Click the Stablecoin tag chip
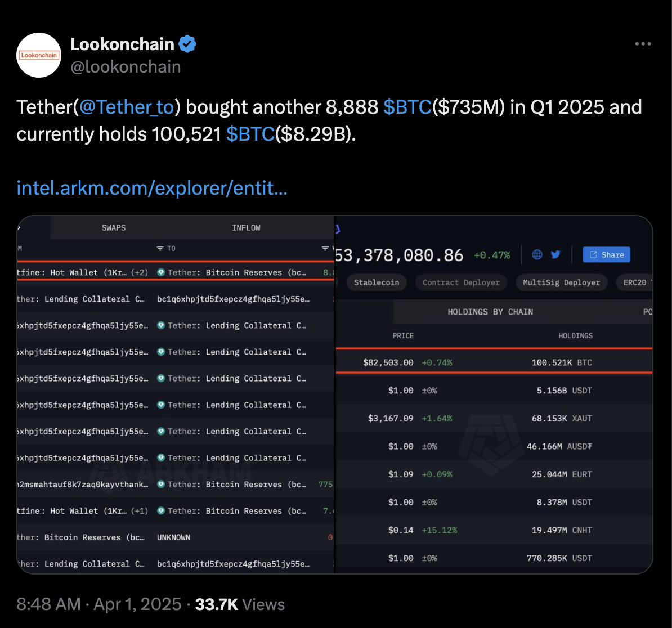This screenshot has height=628, width=672. click(376, 282)
